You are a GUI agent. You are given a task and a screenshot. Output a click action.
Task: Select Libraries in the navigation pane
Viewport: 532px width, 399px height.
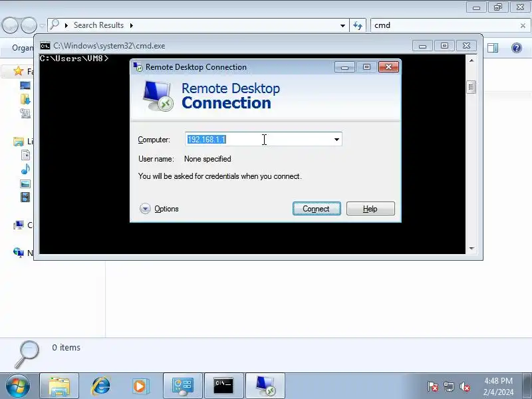tap(19, 142)
